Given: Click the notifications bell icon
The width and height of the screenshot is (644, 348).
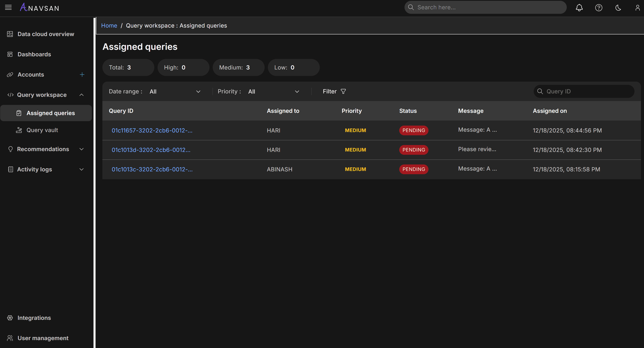Looking at the screenshot, I should (579, 7).
